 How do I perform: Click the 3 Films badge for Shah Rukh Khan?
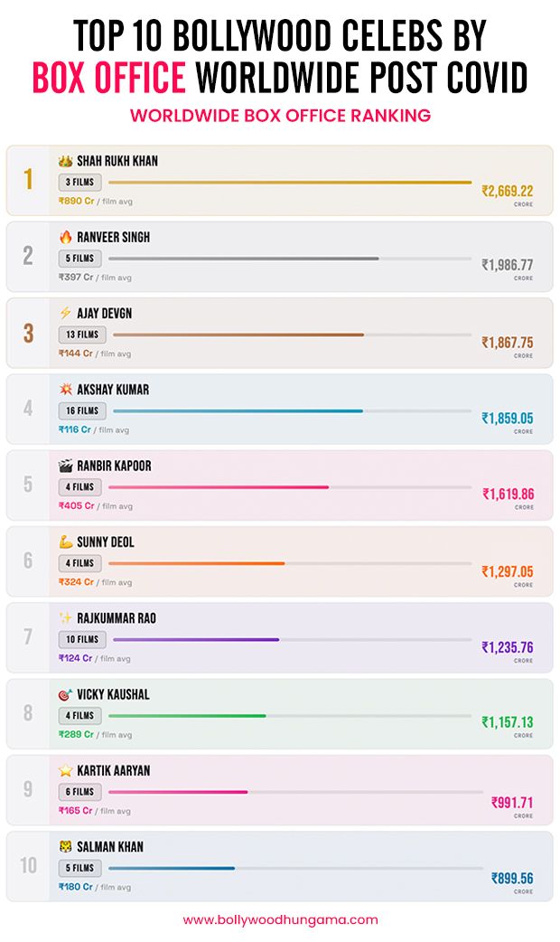point(79,182)
